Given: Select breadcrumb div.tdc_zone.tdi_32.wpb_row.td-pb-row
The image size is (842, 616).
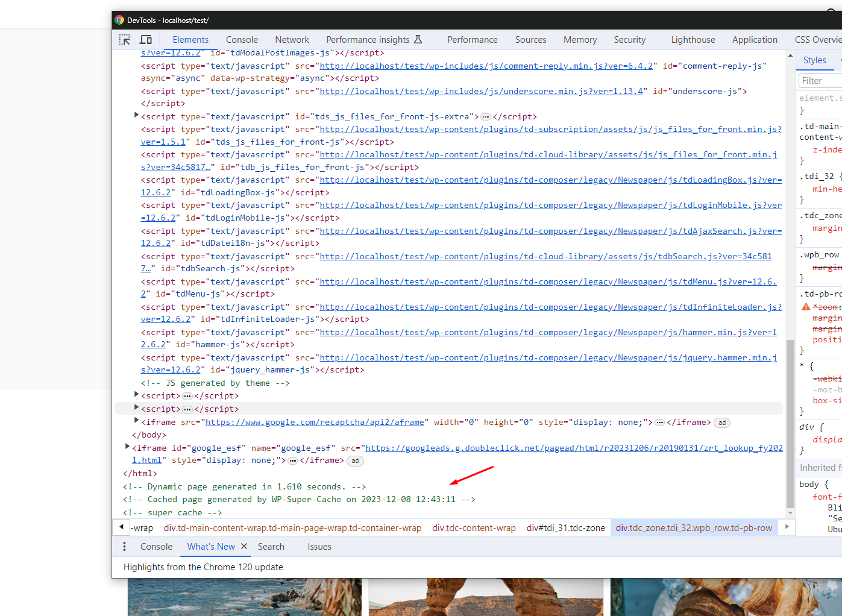Looking at the screenshot, I should [x=694, y=528].
